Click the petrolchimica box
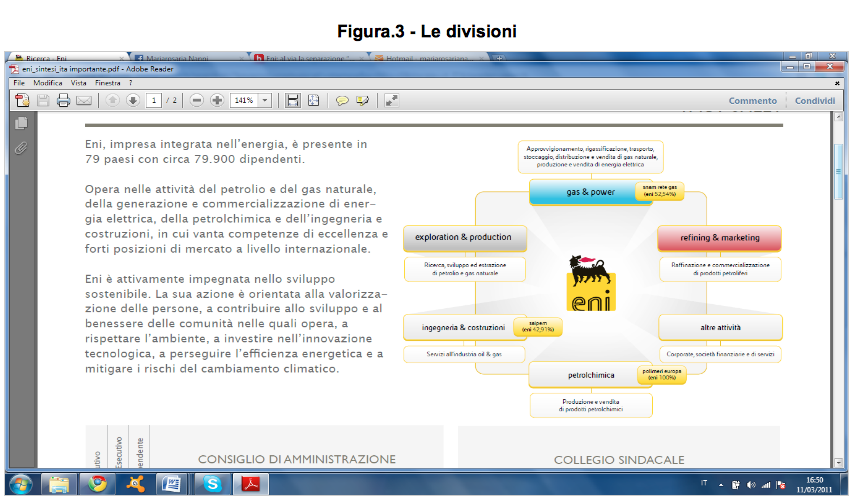This screenshot has width=856, height=504. click(x=591, y=375)
